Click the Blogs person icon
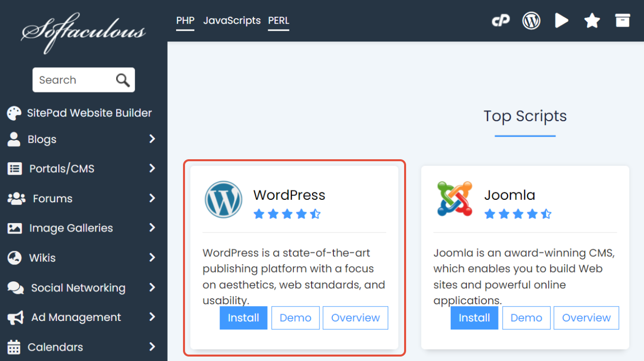 point(14,139)
